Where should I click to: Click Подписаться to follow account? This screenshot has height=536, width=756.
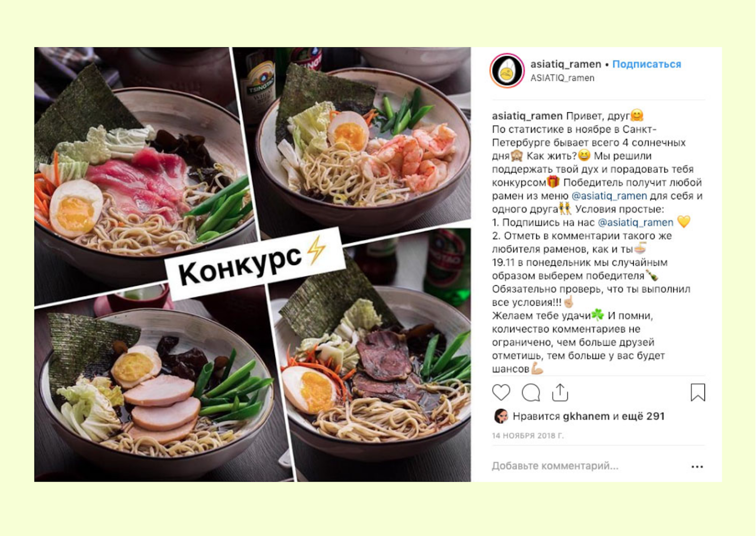pyautogui.click(x=646, y=64)
